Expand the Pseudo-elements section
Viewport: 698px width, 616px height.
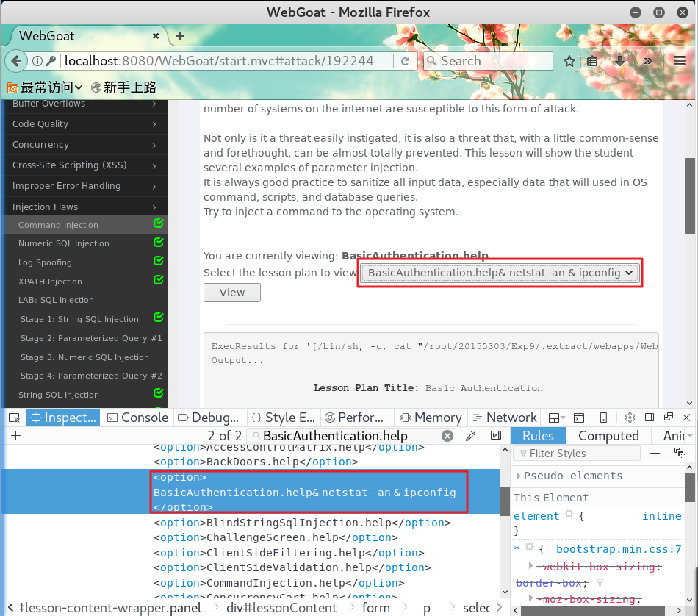click(518, 476)
